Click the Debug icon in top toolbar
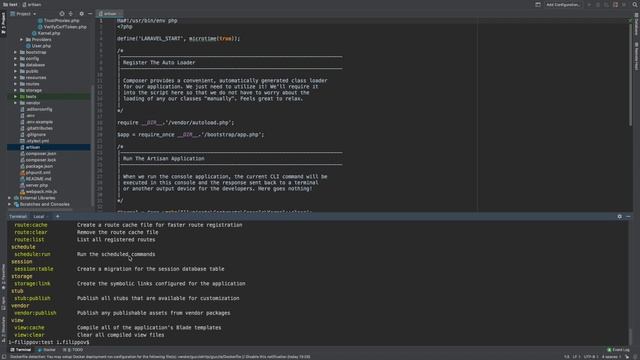The width and height of the screenshot is (640, 360). [598, 4]
